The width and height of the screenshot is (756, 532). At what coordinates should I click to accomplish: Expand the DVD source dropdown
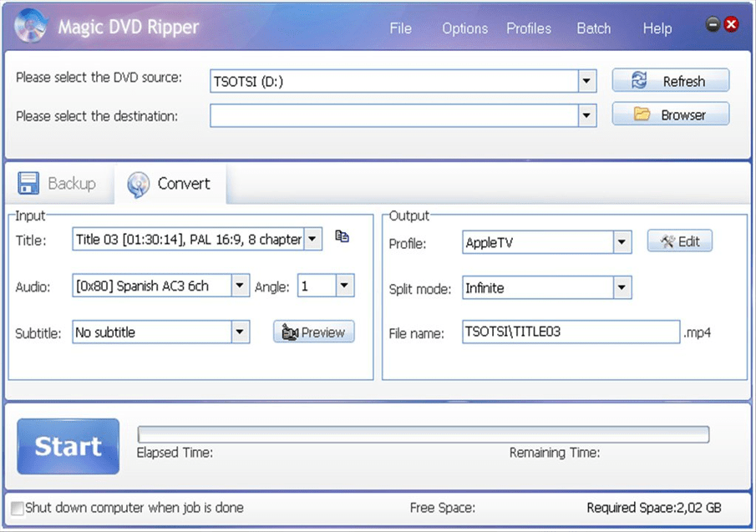(x=587, y=82)
